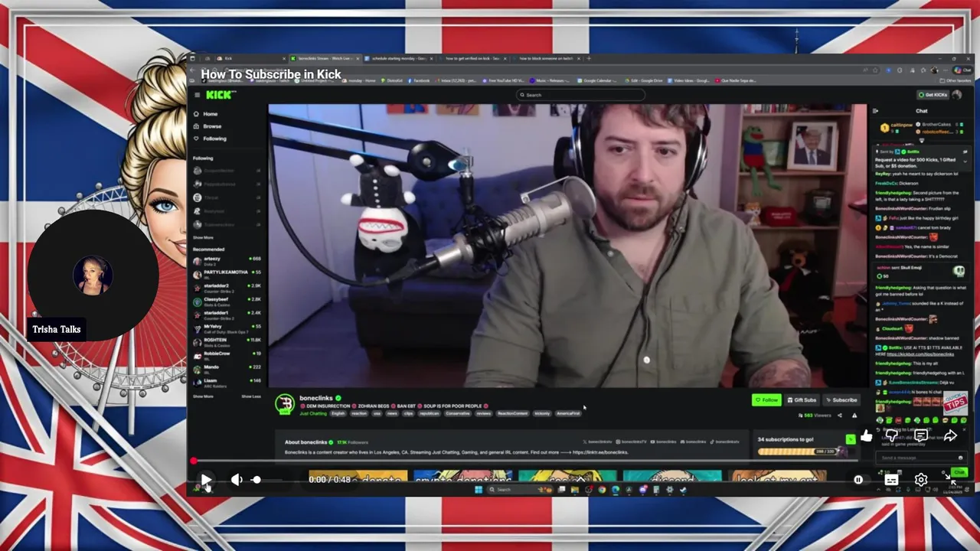Image resolution: width=980 pixels, height=551 pixels.
Task: Adjust the video volume slider
Action: point(266,480)
